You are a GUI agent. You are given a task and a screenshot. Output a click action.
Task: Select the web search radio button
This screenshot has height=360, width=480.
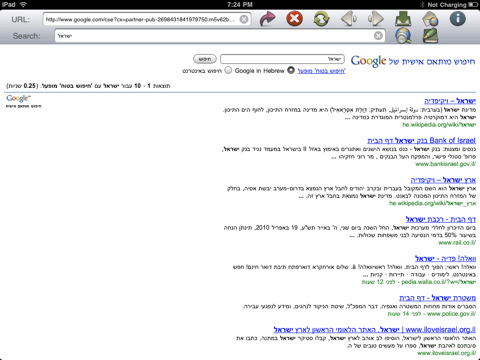pos(228,70)
